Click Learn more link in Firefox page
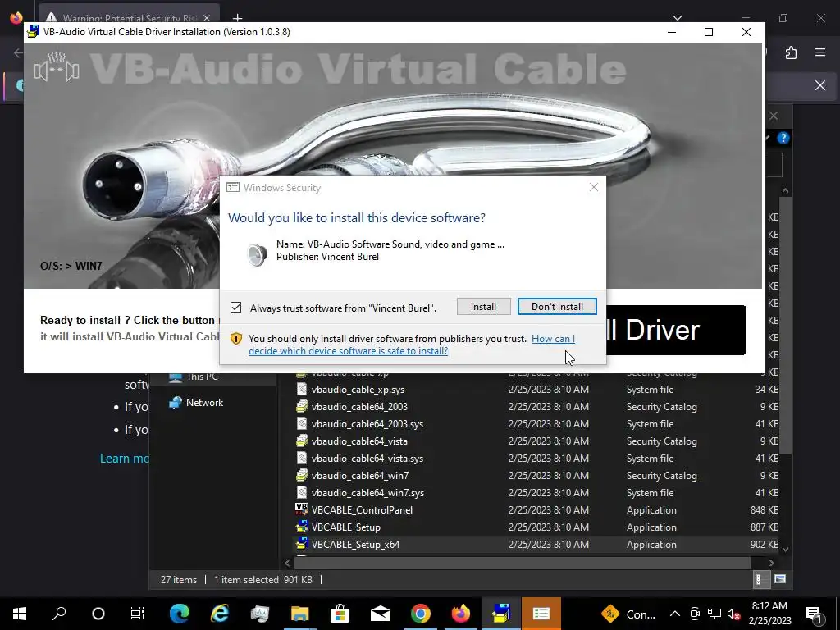This screenshot has width=840, height=630. pyautogui.click(x=125, y=459)
